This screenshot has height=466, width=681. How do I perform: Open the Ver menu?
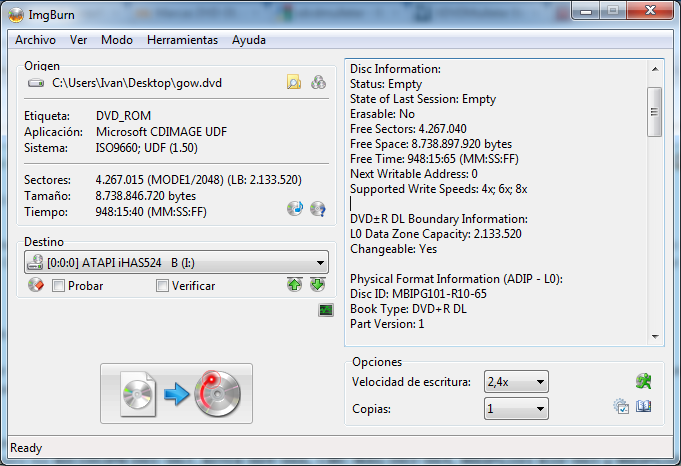tap(78, 40)
